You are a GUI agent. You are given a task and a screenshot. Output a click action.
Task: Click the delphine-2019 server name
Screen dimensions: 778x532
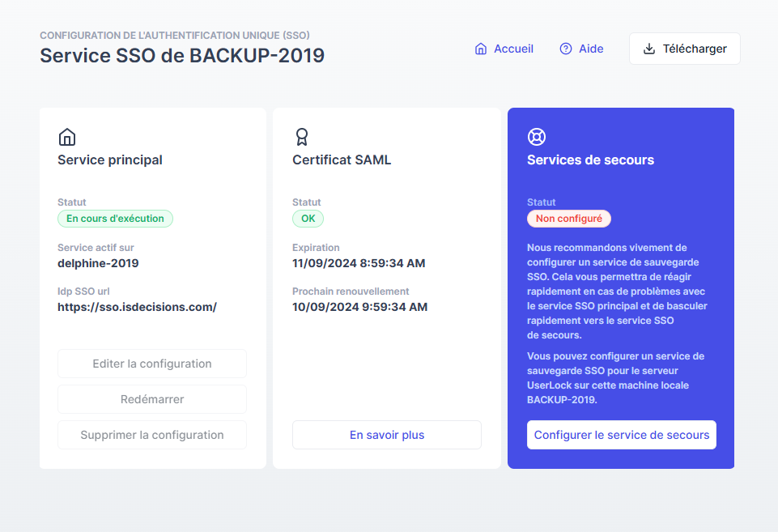[x=98, y=263]
